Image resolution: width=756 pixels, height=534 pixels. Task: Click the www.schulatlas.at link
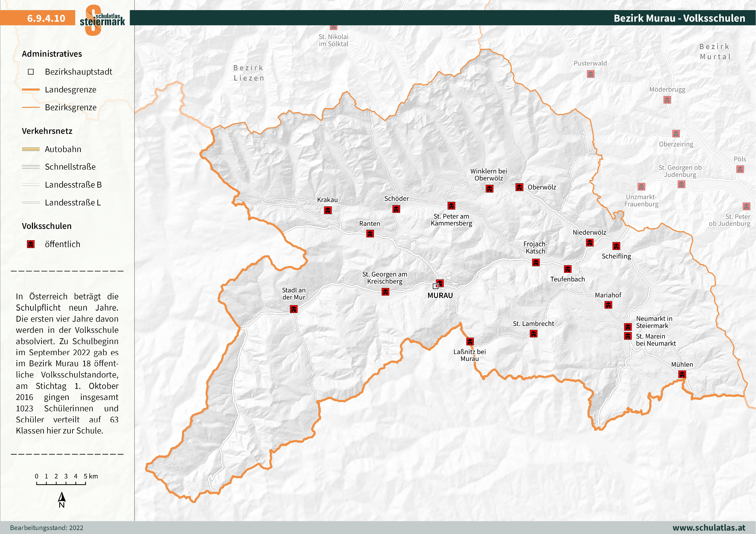pos(709,527)
